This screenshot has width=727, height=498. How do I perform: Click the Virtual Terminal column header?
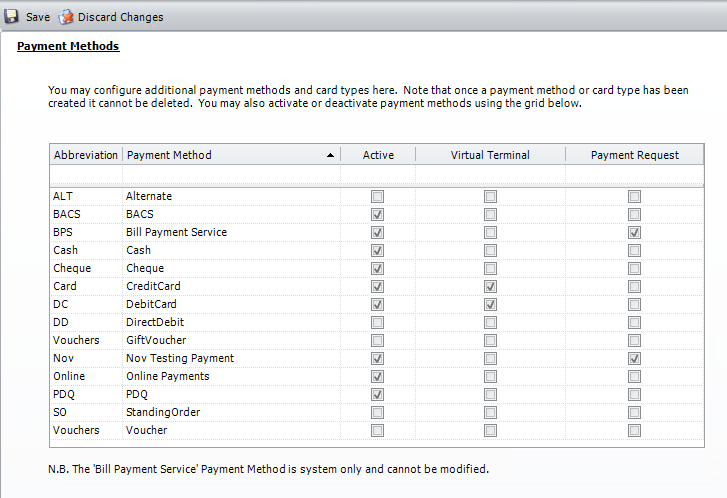click(490, 155)
